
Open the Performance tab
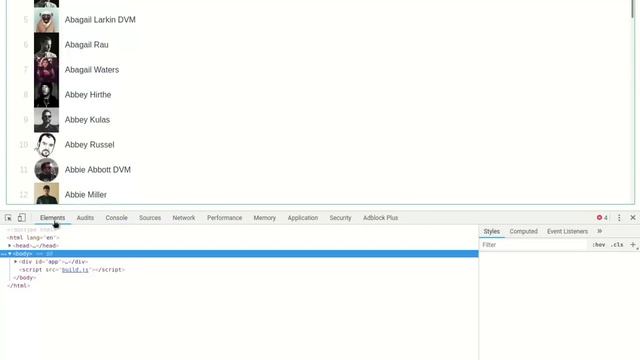(224, 218)
